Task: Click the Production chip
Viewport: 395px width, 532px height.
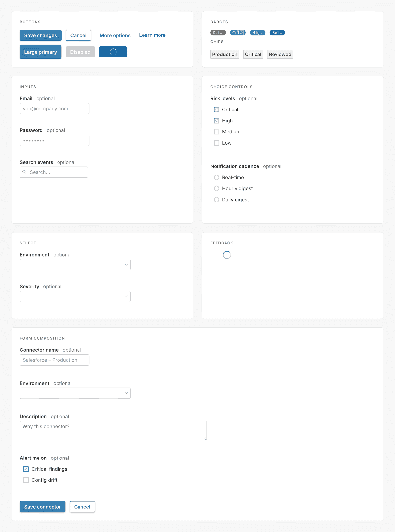Action: (x=225, y=54)
